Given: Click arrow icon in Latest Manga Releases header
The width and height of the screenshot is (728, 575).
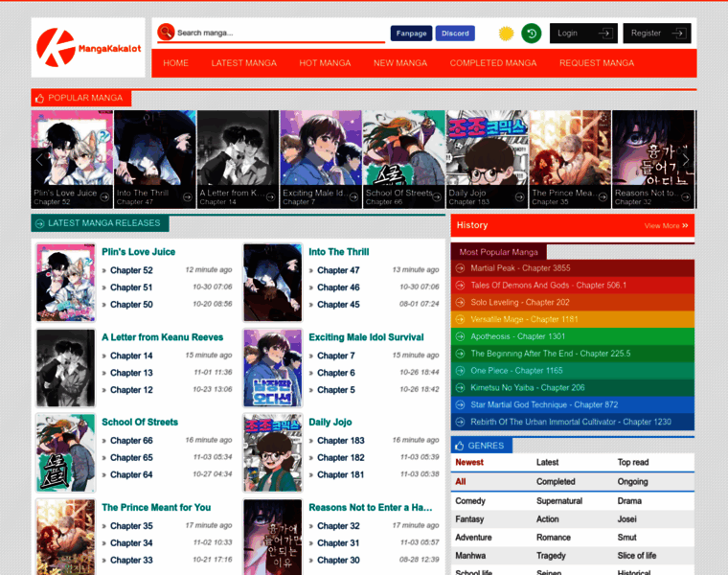Looking at the screenshot, I should click(x=40, y=223).
